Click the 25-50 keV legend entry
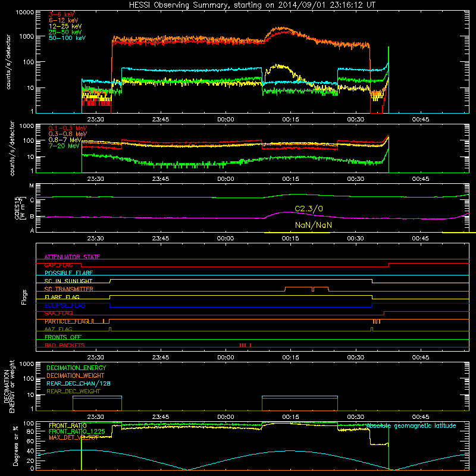Screen dimensions: 476x476 65,32
